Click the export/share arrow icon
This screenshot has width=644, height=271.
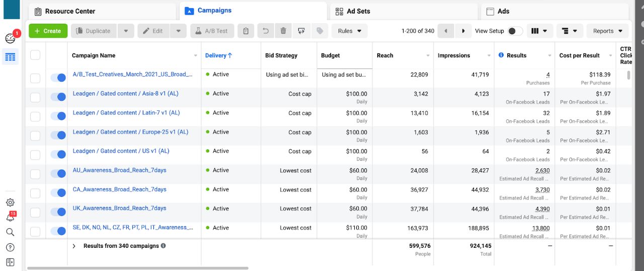click(301, 31)
